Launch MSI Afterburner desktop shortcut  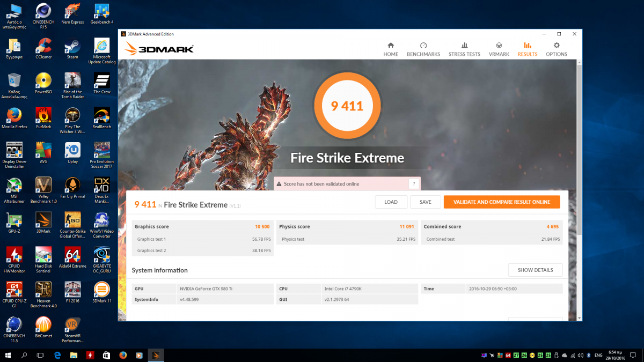[14, 190]
